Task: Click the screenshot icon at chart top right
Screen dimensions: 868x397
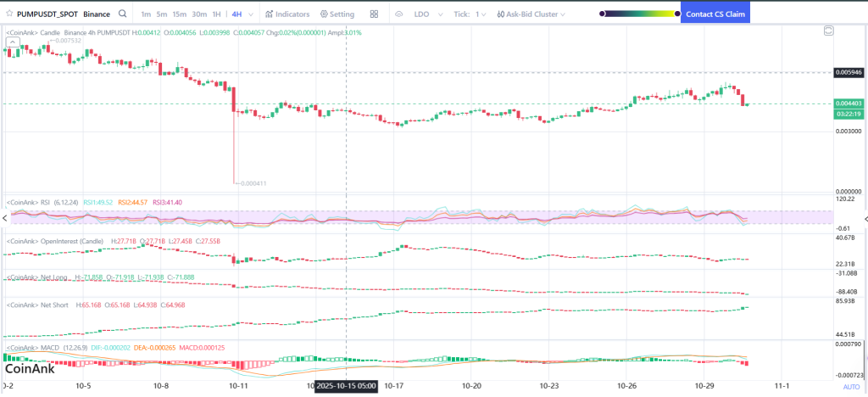Action: [x=828, y=31]
